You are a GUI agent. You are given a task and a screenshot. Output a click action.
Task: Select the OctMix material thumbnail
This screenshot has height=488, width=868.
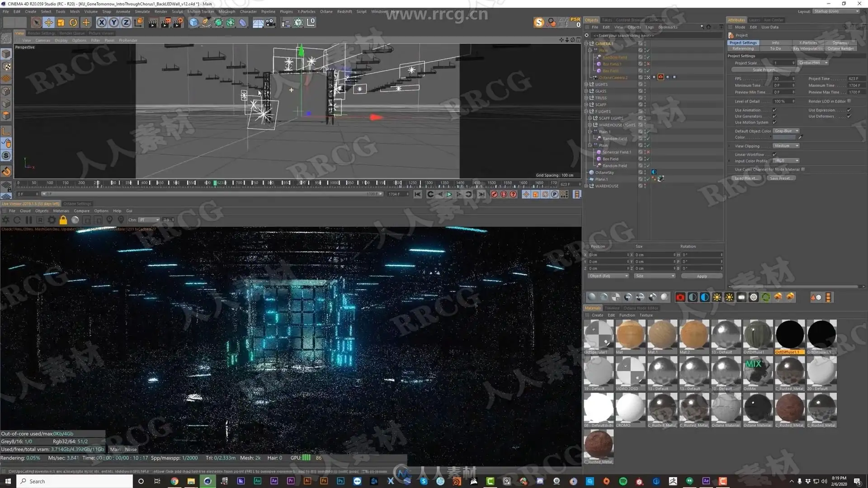757,371
